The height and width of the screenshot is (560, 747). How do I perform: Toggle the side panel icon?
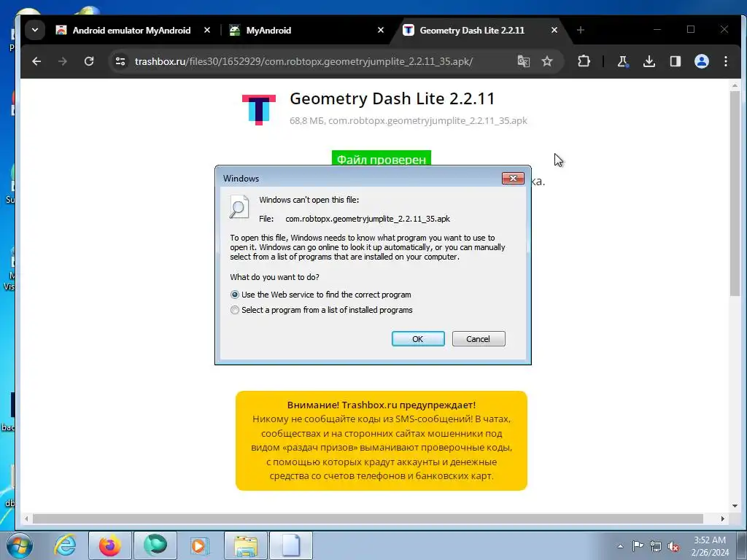675,61
